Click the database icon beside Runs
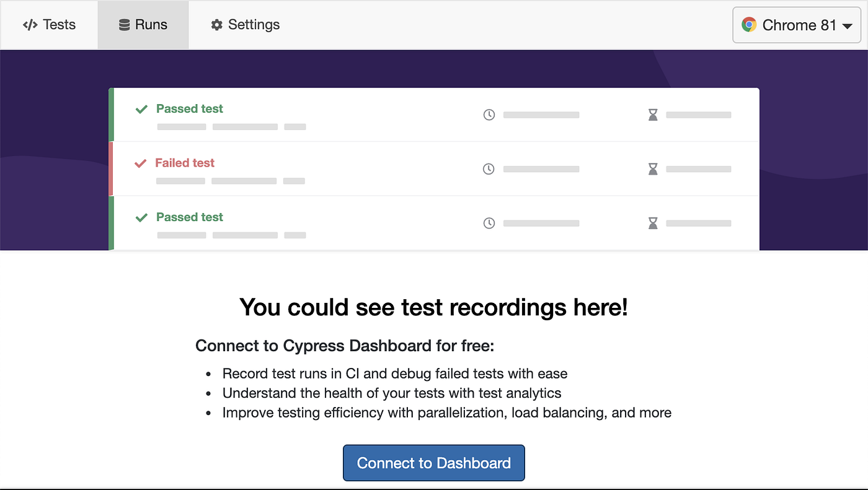868x490 pixels. click(x=124, y=25)
